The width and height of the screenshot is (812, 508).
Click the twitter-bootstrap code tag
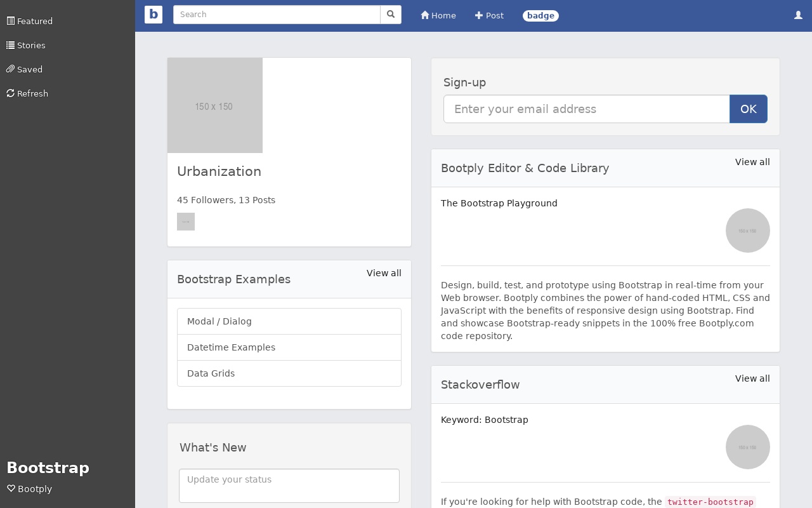tap(710, 502)
